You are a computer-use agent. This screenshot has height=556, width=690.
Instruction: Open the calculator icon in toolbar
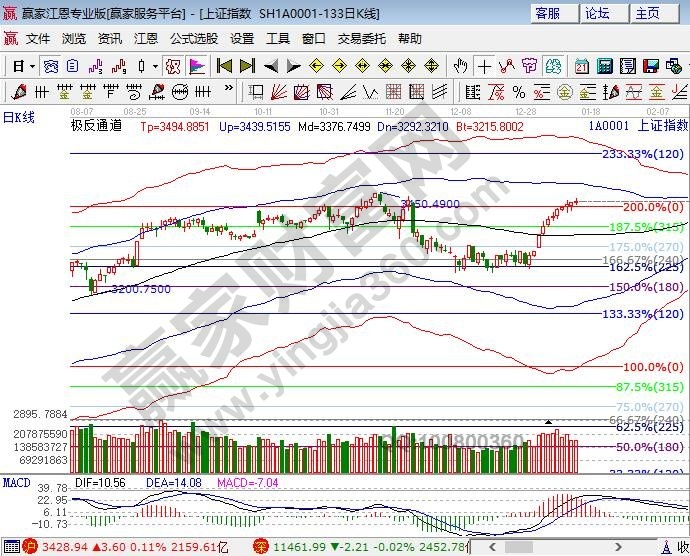tap(605, 66)
